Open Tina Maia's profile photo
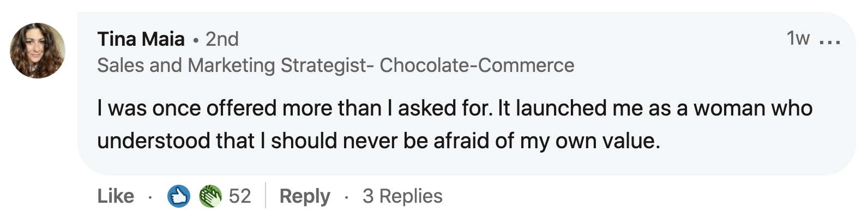 click(38, 51)
